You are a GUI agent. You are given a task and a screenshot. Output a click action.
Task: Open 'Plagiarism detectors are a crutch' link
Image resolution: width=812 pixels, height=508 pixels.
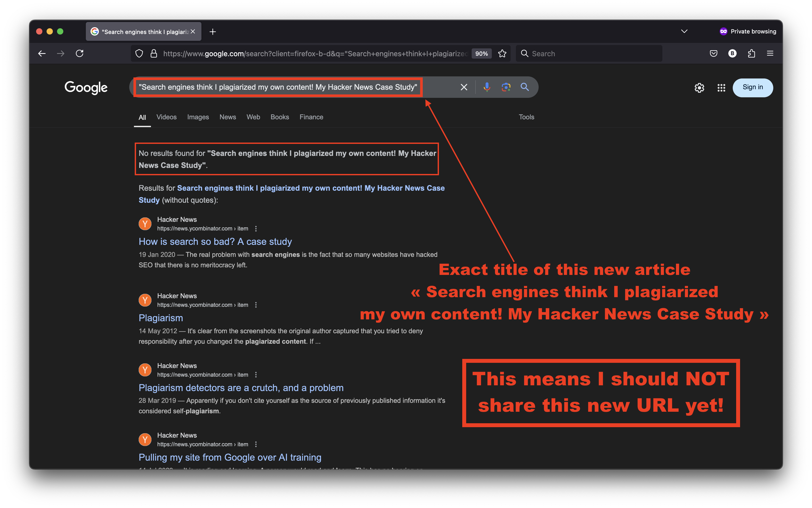pyautogui.click(x=241, y=388)
